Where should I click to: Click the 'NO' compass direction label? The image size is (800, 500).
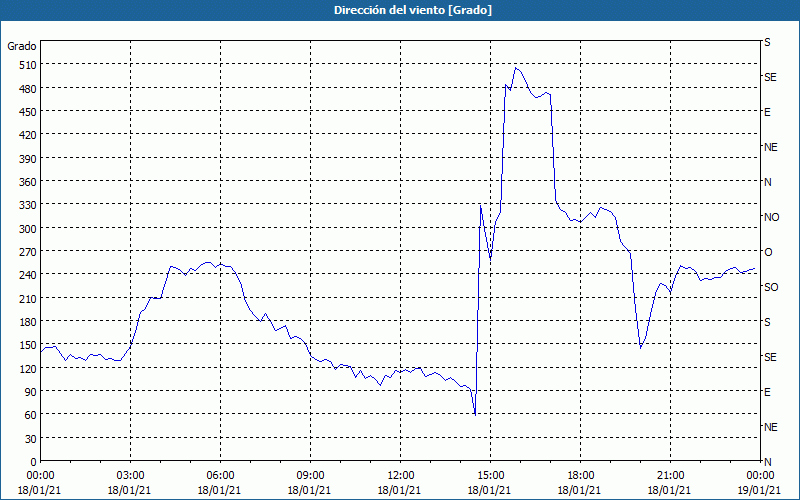coord(771,217)
